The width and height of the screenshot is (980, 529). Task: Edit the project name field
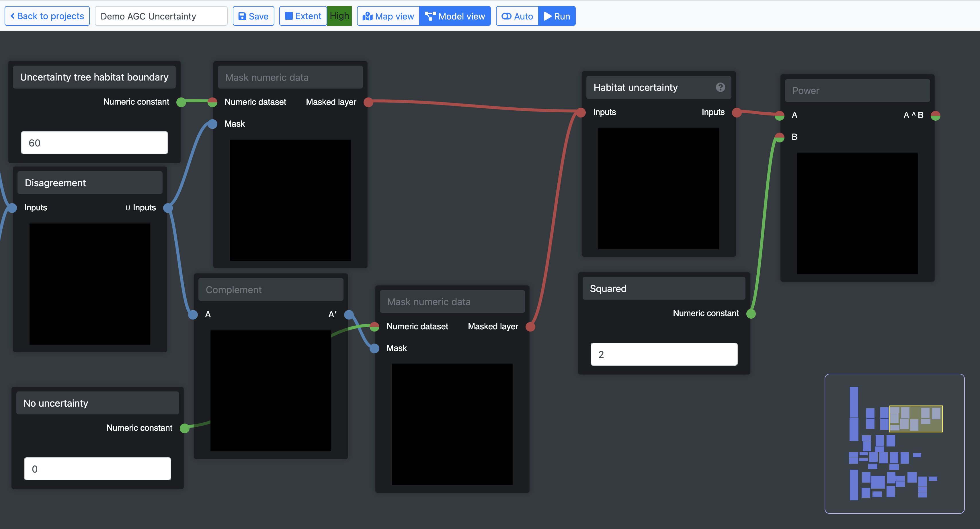(x=161, y=16)
